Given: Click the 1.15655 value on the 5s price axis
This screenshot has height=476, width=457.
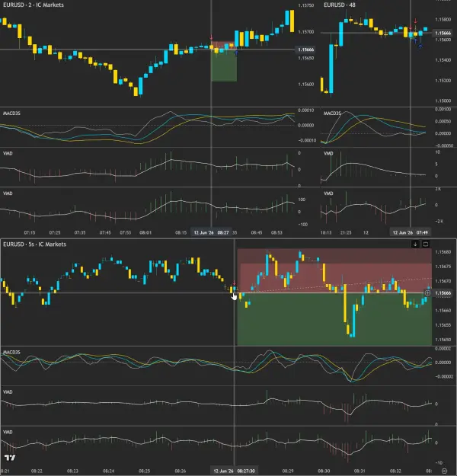Looking at the screenshot, I should 443,325.
